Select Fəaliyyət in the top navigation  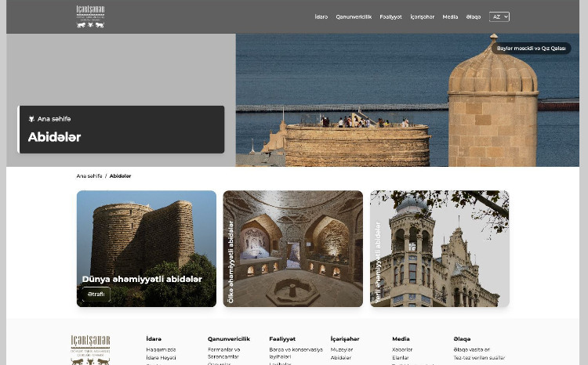[x=390, y=16]
